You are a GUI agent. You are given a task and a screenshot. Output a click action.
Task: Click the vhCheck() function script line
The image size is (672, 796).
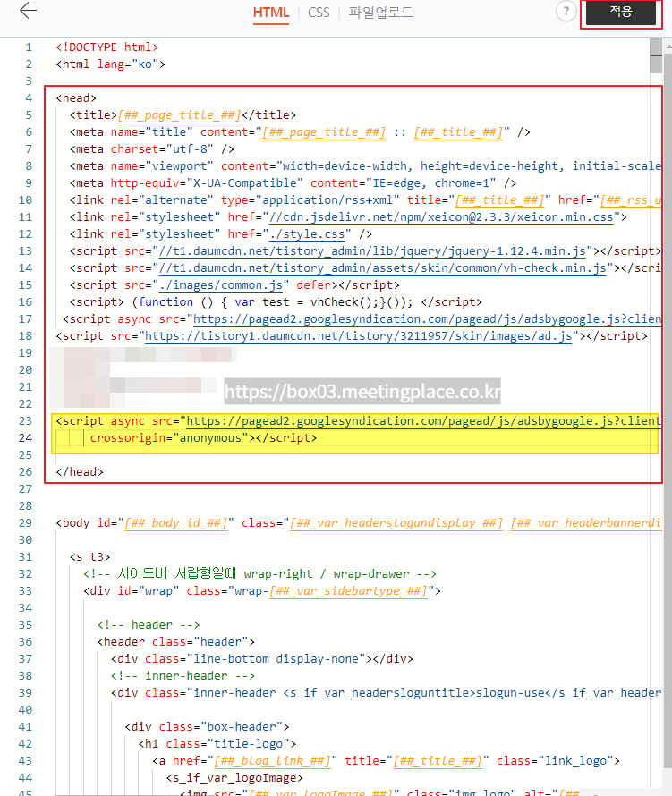[x=276, y=302]
